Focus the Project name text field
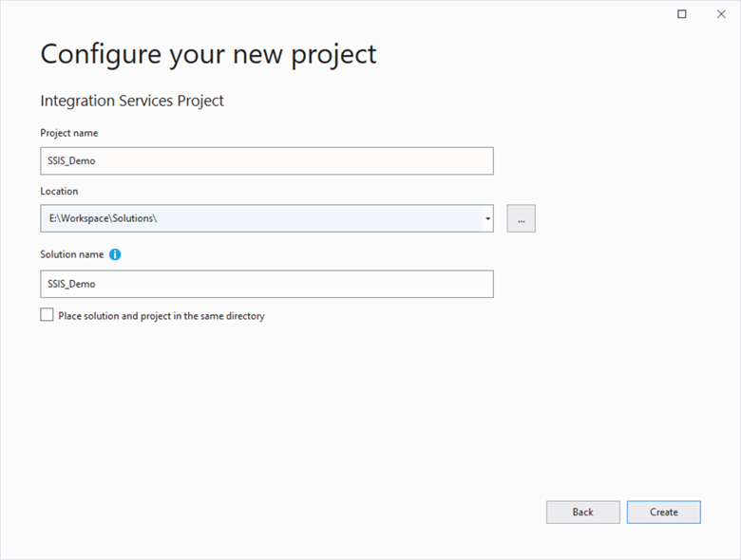This screenshot has width=741, height=560. coord(266,160)
